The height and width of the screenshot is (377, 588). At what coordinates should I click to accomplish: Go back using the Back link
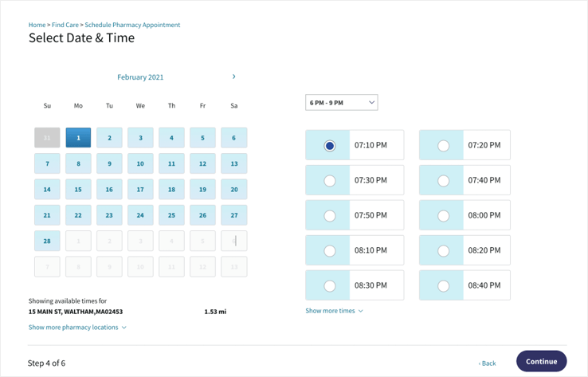point(487,363)
